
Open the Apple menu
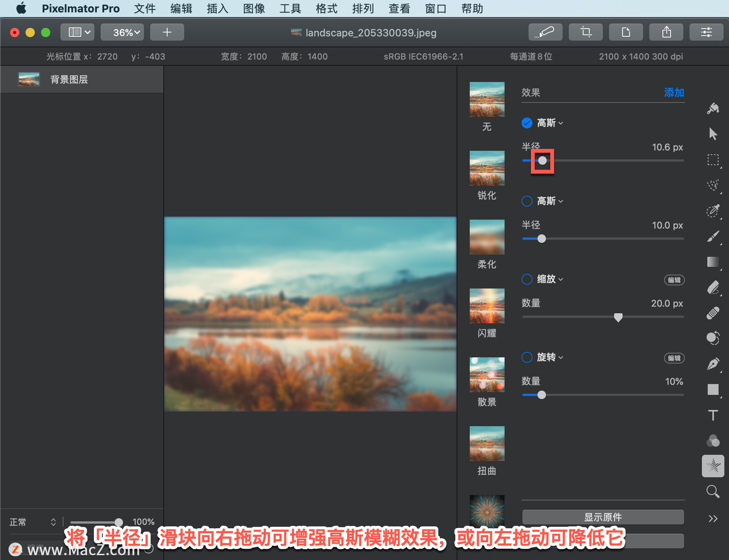click(x=21, y=9)
